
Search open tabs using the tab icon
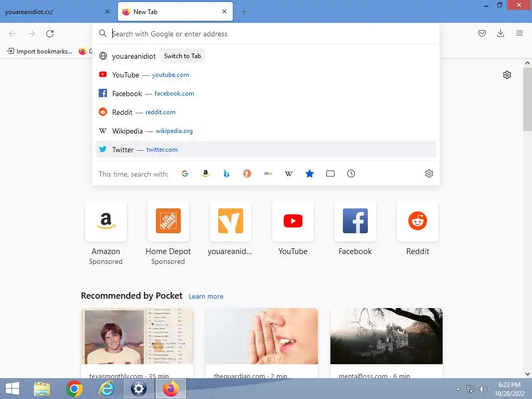point(330,174)
